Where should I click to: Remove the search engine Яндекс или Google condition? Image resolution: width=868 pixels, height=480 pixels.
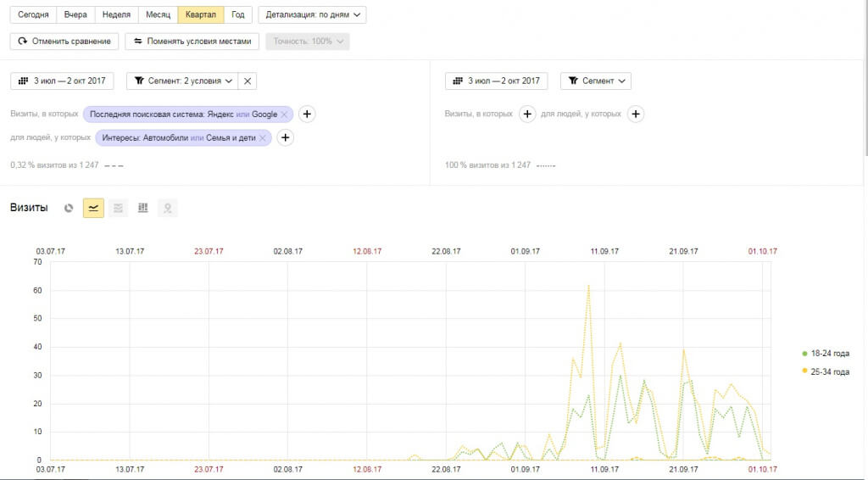[285, 114]
